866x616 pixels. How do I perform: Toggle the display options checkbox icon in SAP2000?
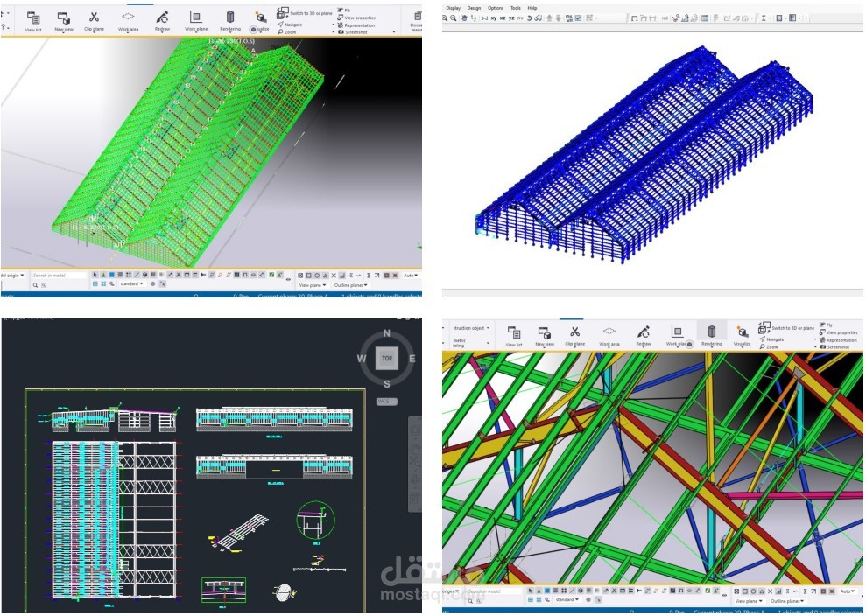[x=578, y=17]
